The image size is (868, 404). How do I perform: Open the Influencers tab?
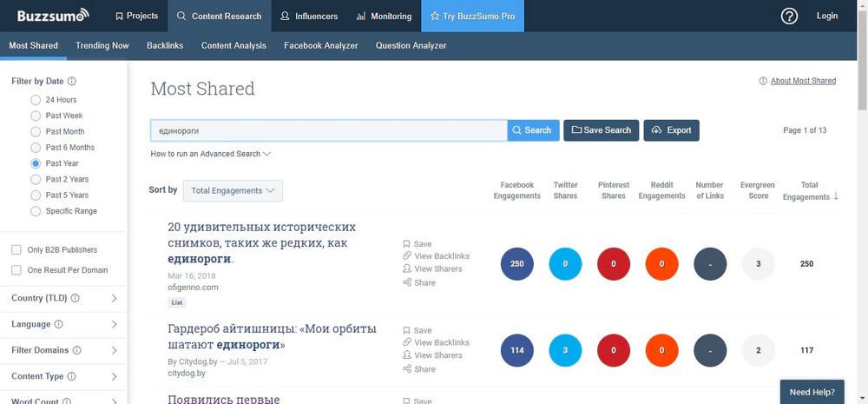click(x=309, y=16)
